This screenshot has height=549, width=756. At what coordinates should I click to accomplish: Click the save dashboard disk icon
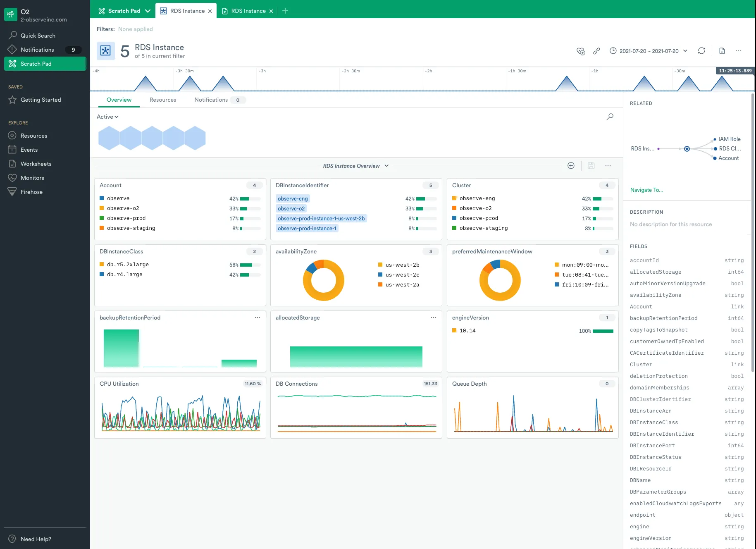591,166
